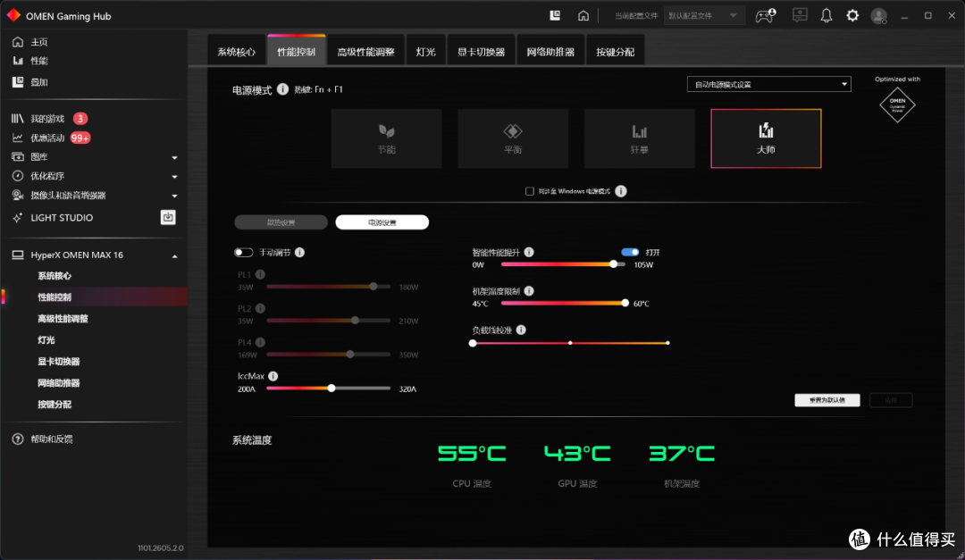Click info icon next to Windows 电源模式 sync
The image size is (965, 560).
click(621, 191)
